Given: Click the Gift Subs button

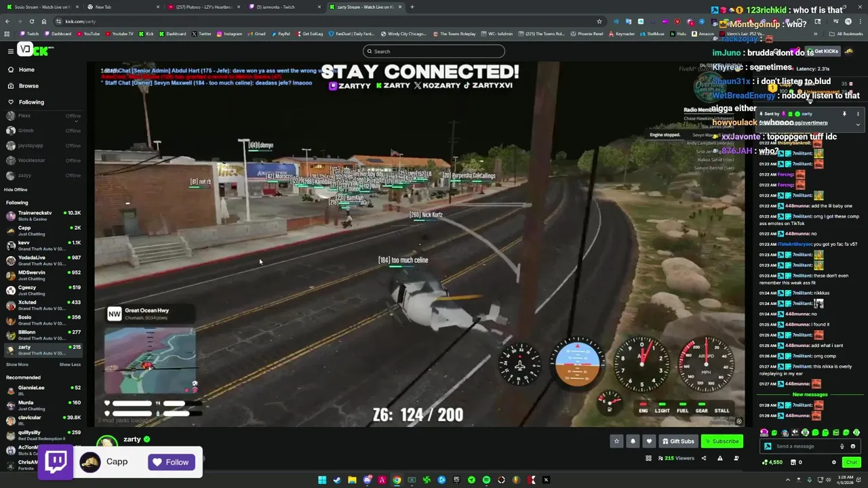Looking at the screenshot, I should pos(678,441).
